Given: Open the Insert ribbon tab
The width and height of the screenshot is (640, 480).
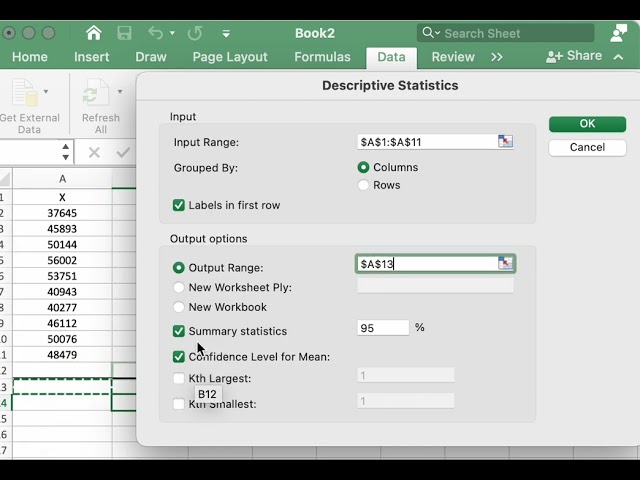Looking at the screenshot, I should point(91,57).
